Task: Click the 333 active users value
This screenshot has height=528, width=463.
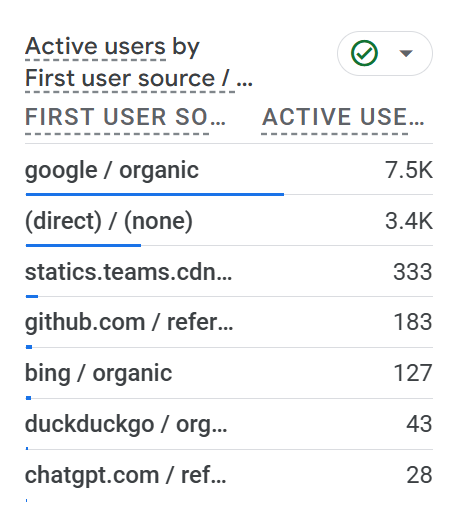Action: [413, 272]
